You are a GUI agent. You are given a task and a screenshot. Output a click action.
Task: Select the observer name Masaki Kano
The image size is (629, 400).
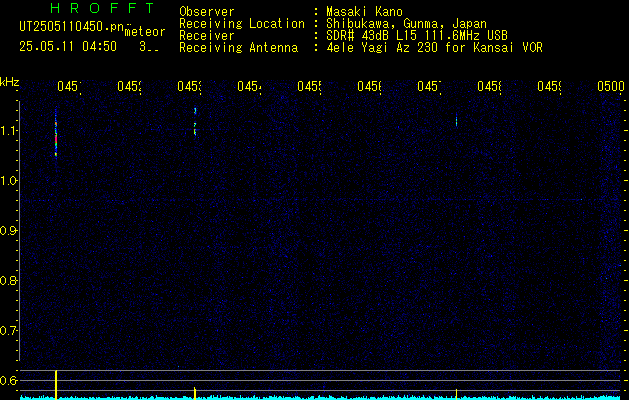(364, 11)
